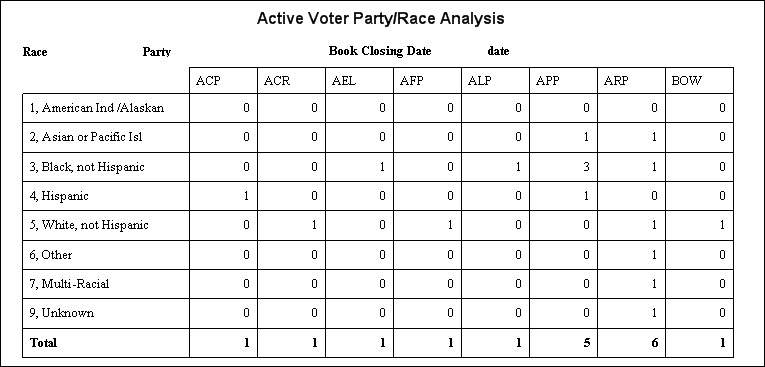Select the Asian or Pacific Isl row
This screenshot has height=367, width=765.
point(378,137)
